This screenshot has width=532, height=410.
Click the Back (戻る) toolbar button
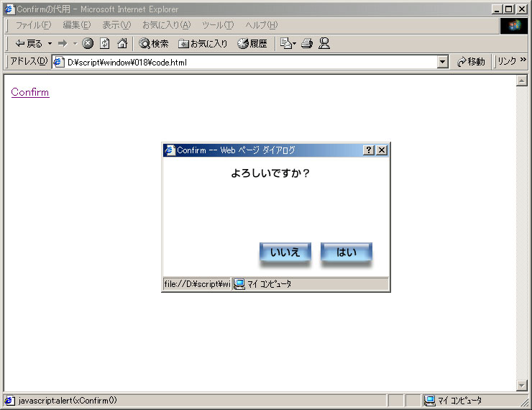[x=29, y=43]
